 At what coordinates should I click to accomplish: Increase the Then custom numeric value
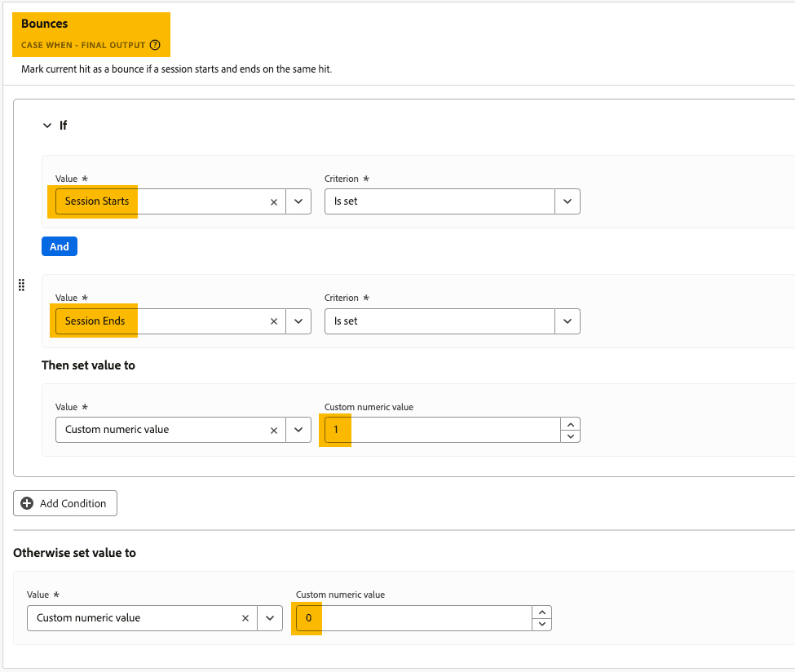point(571,424)
